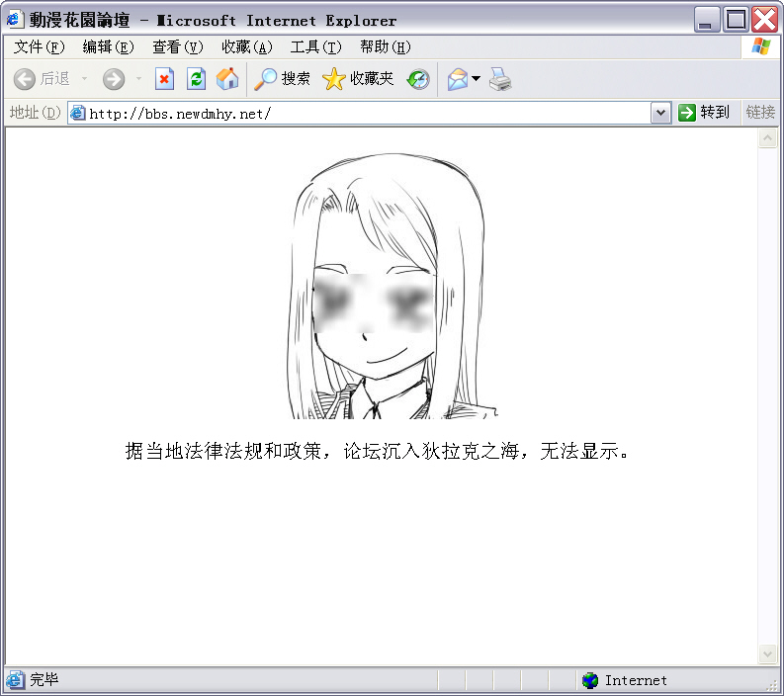Refresh the page with green arrows icon
This screenshot has height=696, width=784.
[x=196, y=79]
